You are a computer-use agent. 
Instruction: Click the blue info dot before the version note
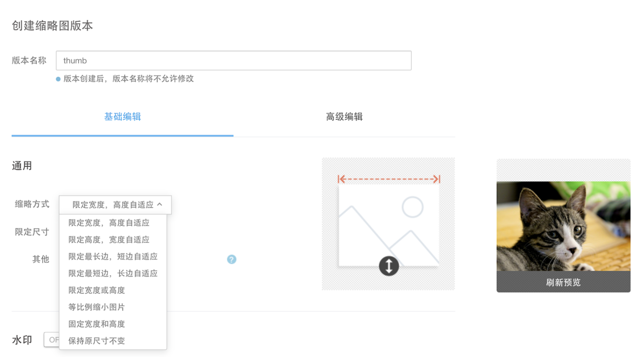point(57,78)
